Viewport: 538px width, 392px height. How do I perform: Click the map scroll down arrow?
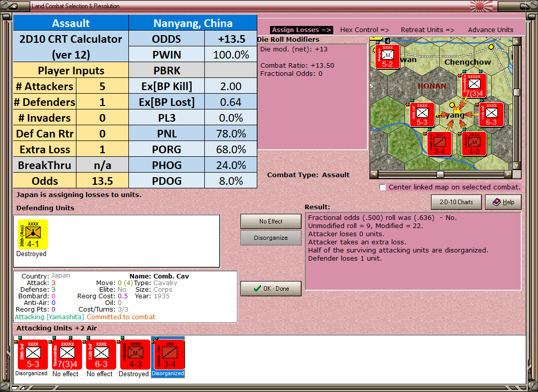pos(517,165)
